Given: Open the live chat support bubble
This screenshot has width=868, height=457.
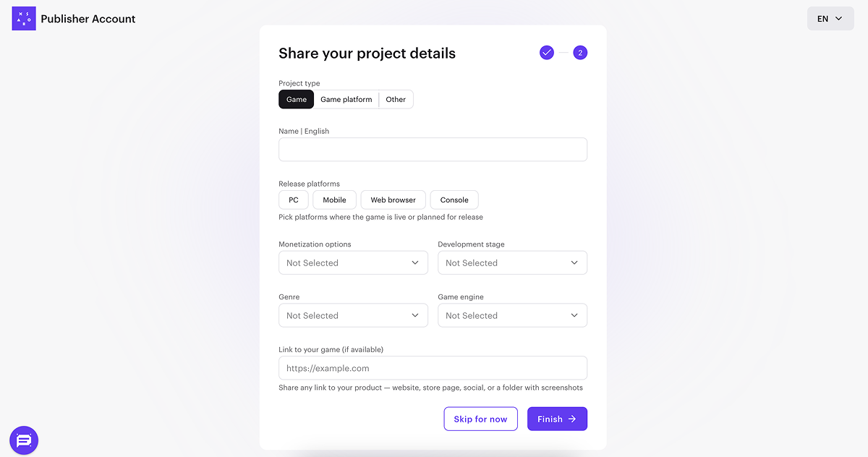Looking at the screenshot, I should tap(24, 440).
